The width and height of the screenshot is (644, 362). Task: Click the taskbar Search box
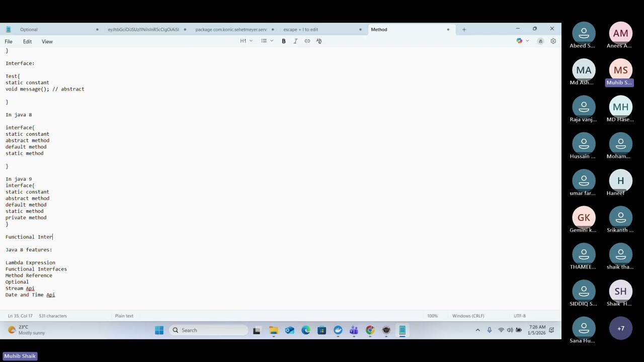[x=209, y=330]
